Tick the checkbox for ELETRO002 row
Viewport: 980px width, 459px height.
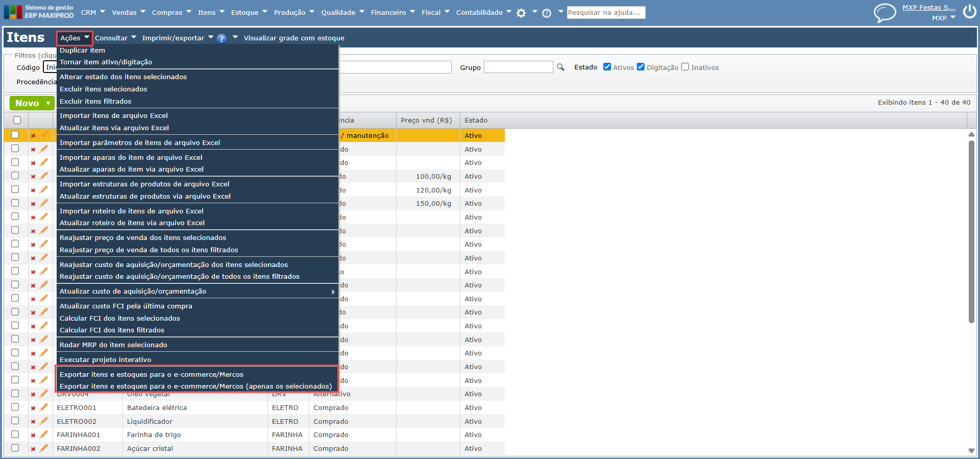(15, 421)
